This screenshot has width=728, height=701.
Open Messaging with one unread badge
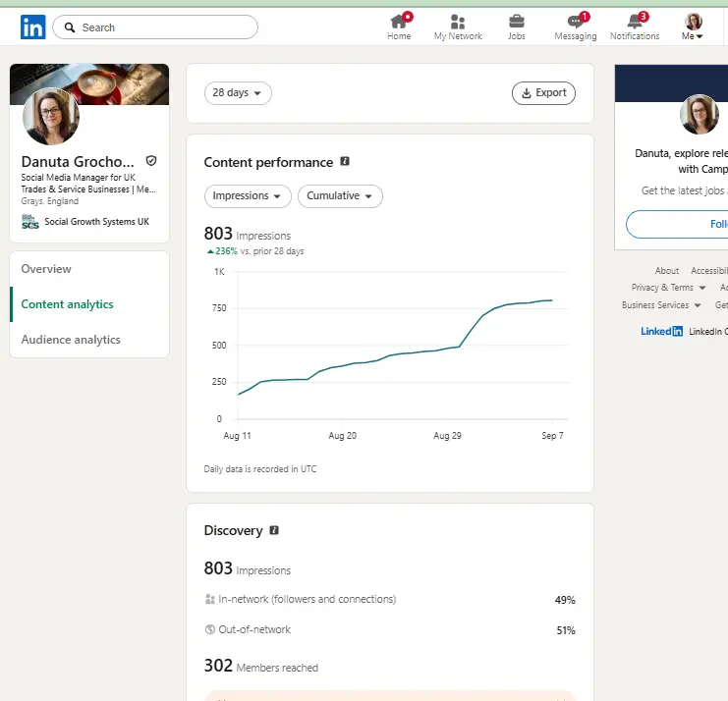coord(576,27)
